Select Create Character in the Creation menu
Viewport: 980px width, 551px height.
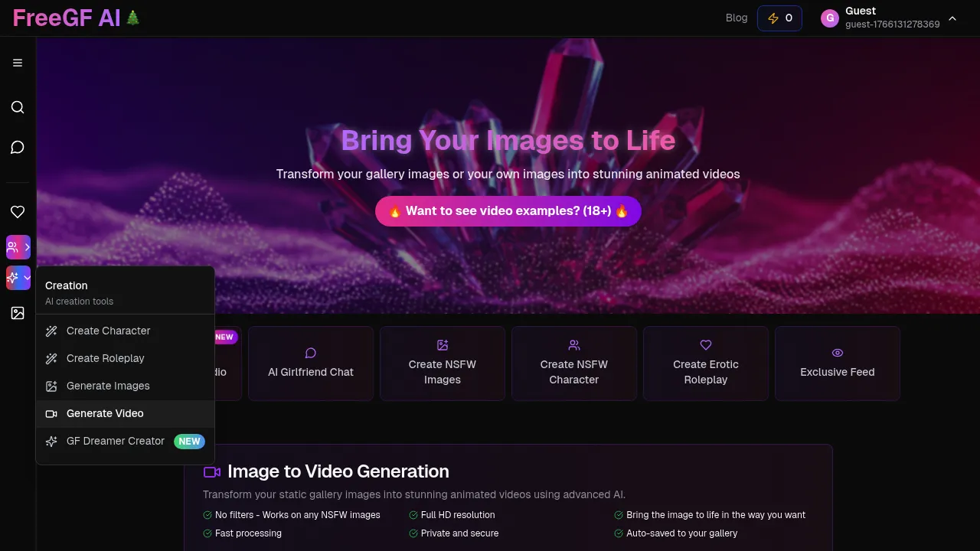click(x=108, y=331)
